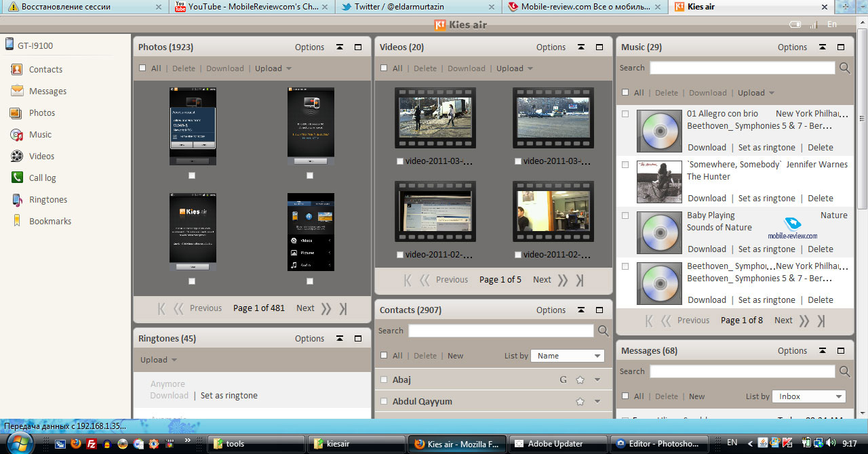Maximize the Music panel
This screenshot has width=868, height=454.
pos(841,47)
